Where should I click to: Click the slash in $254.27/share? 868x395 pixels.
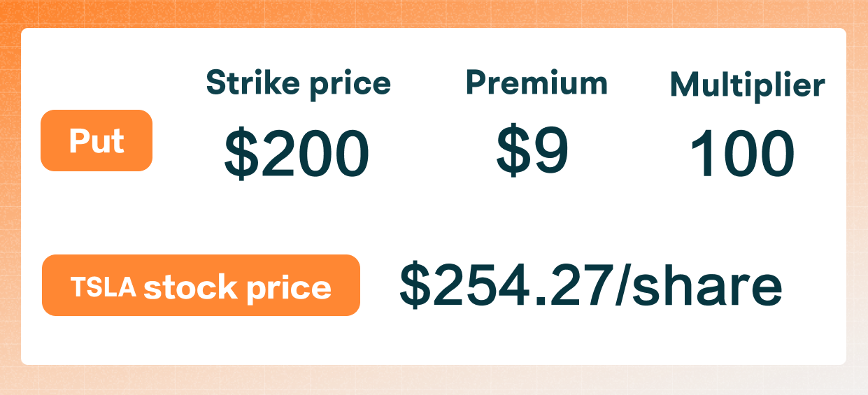tap(623, 285)
